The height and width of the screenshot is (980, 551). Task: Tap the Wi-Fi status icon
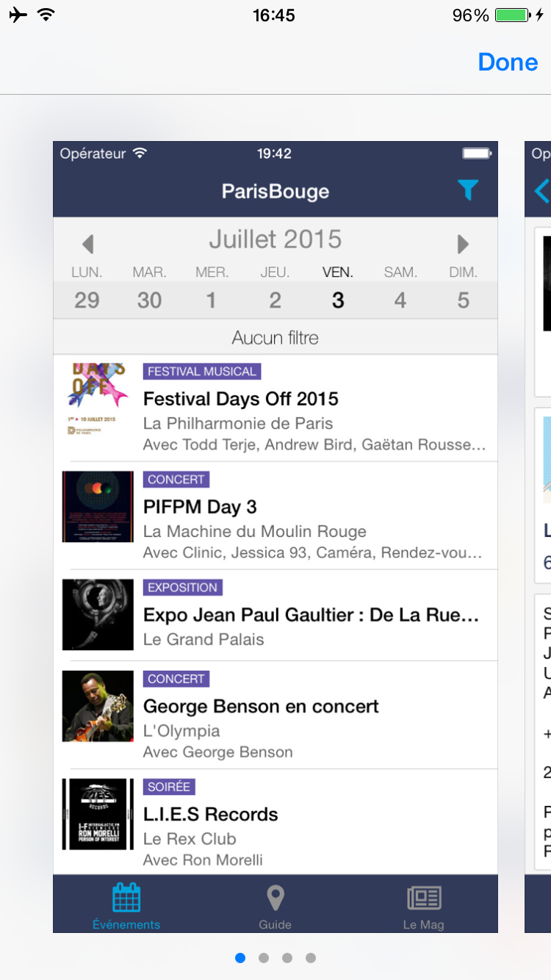46,15
